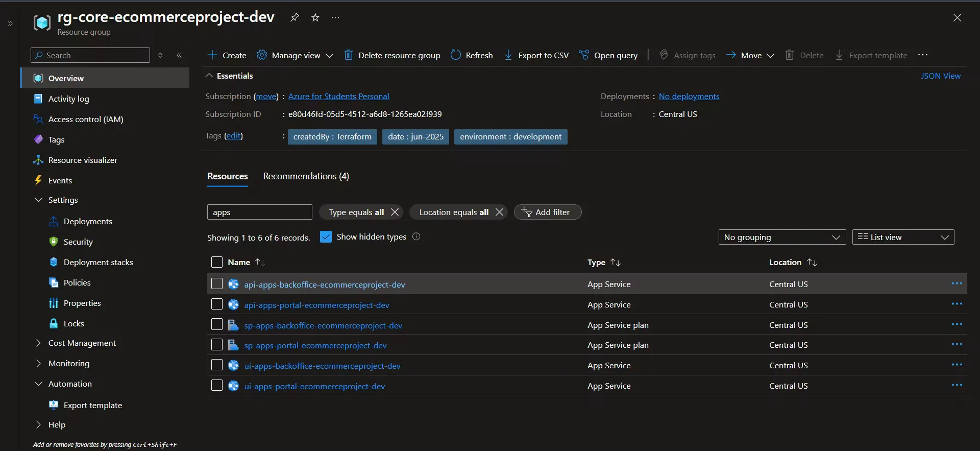Image resolution: width=980 pixels, height=451 pixels.
Task: Open the Azure for Students Personal link
Action: pyautogui.click(x=338, y=96)
